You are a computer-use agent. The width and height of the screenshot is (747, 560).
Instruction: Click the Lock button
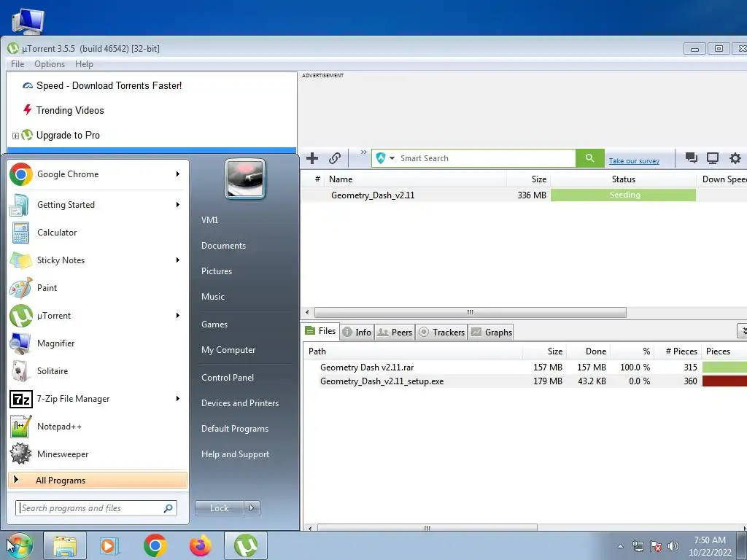(219, 508)
